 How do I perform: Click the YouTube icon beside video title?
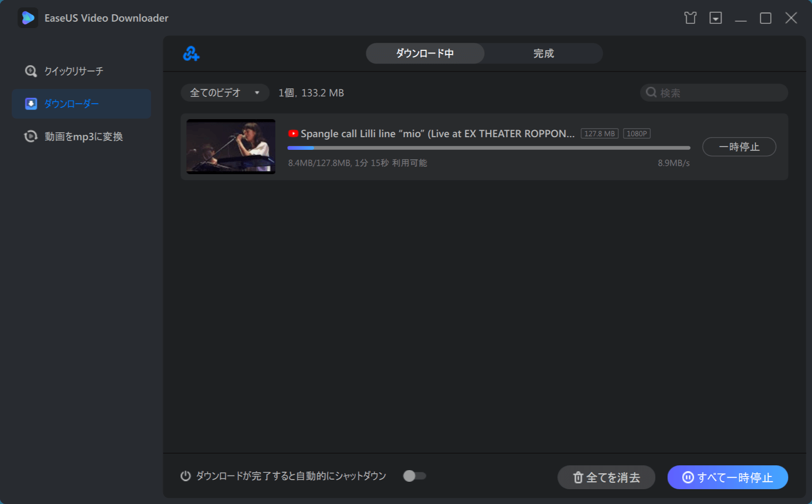[x=293, y=133]
